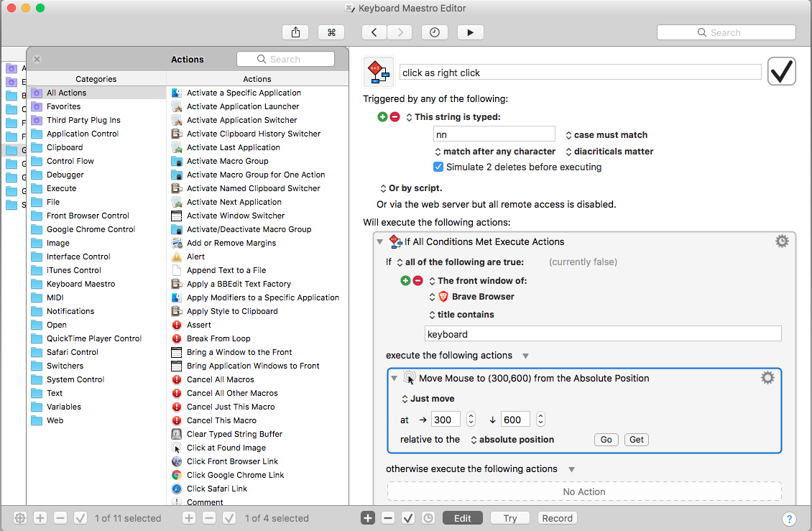Toggle the large macro enabled checkmark
Image resolution: width=812 pixels, height=531 pixels.
click(781, 71)
